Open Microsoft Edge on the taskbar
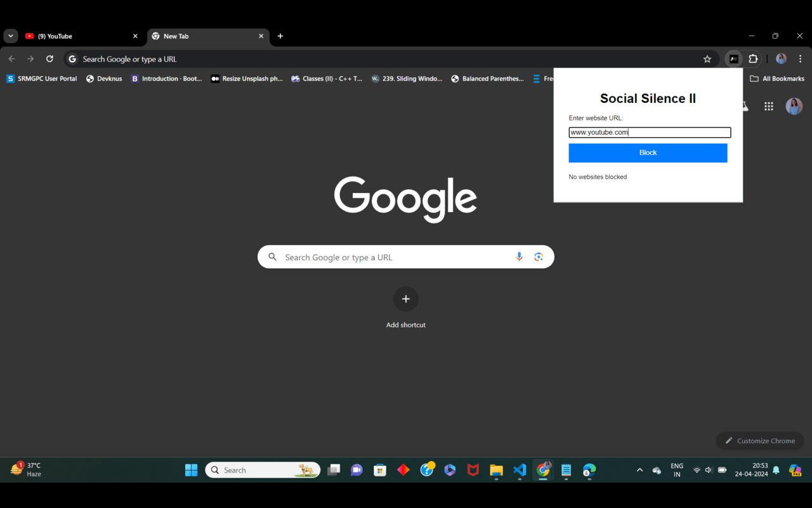Viewport: 812px width, 508px height. pos(589,470)
